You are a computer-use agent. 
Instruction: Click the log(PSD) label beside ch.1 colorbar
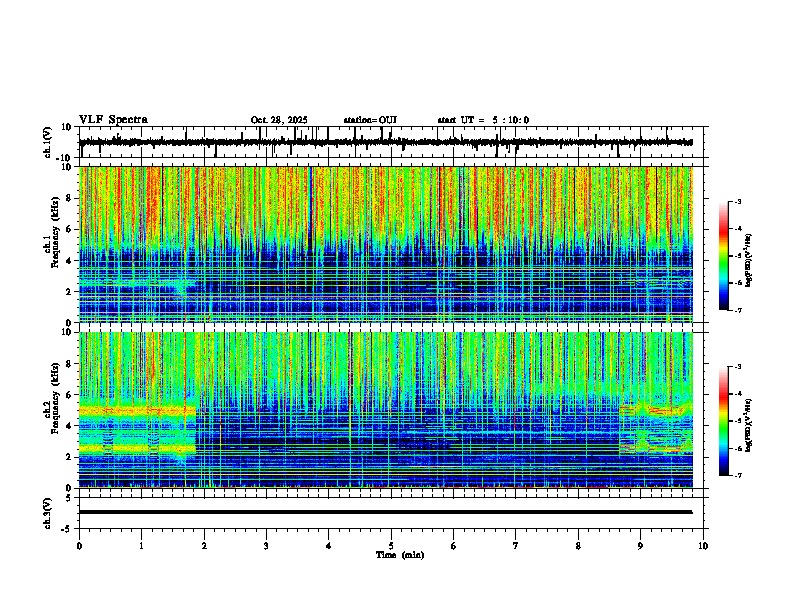point(749,261)
